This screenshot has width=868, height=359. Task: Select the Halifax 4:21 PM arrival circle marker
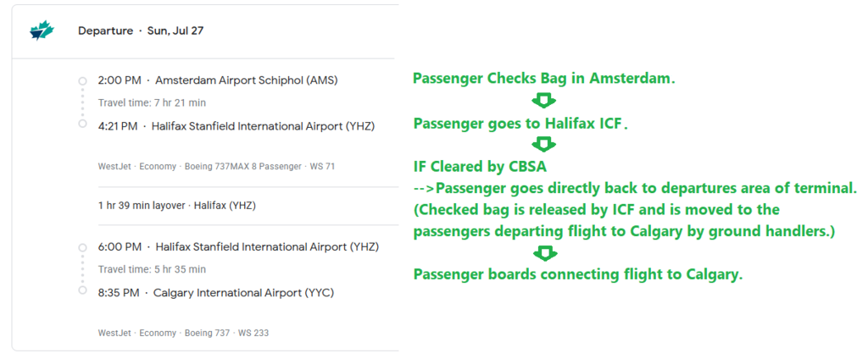point(82,124)
